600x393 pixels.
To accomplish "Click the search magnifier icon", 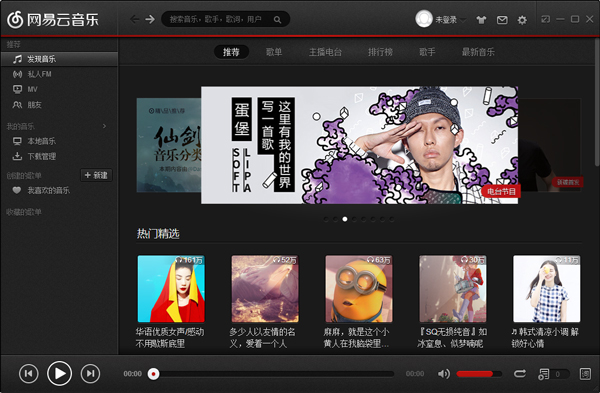I will click(x=277, y=20).
